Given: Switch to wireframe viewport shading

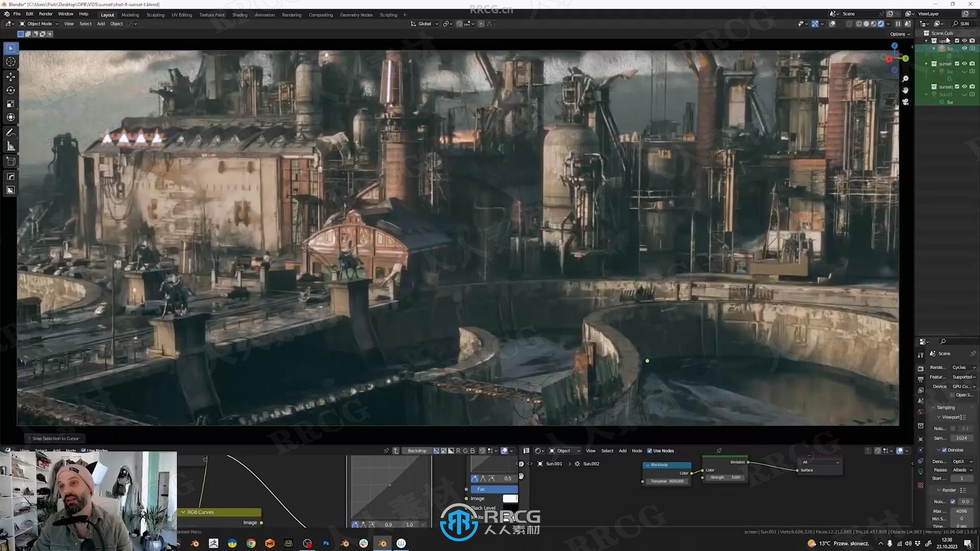Looking at the screenshot, I should [x=859, y=24].
